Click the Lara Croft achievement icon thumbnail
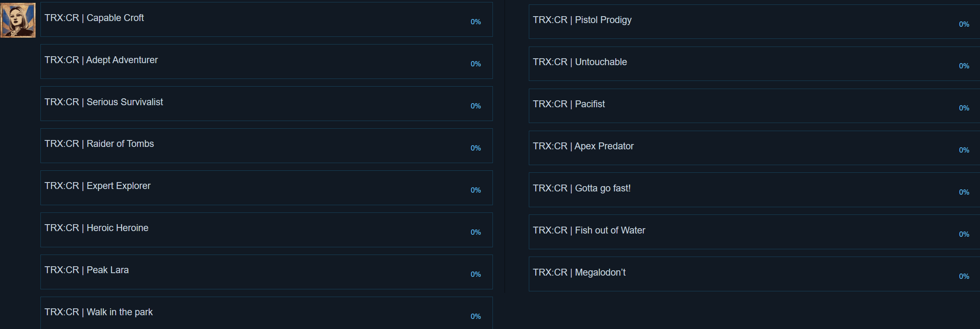Image resolution: width=980 pixels, height=329 pixels. (x=18, y=20)
